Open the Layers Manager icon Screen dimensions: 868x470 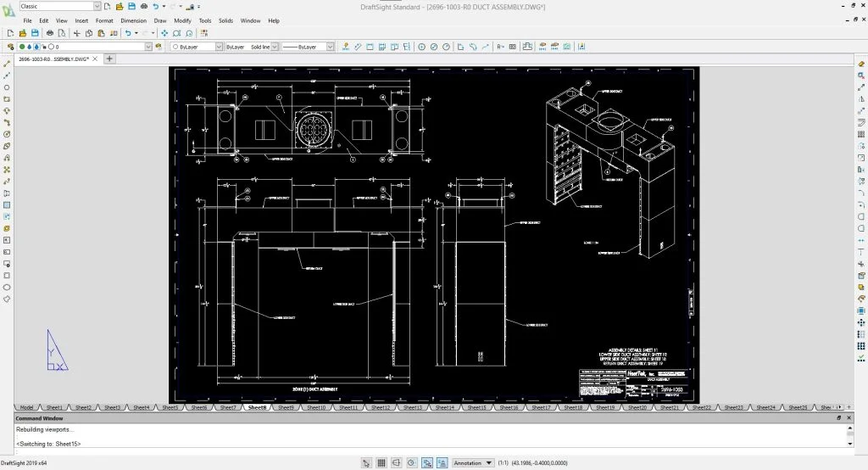[9, 47]
